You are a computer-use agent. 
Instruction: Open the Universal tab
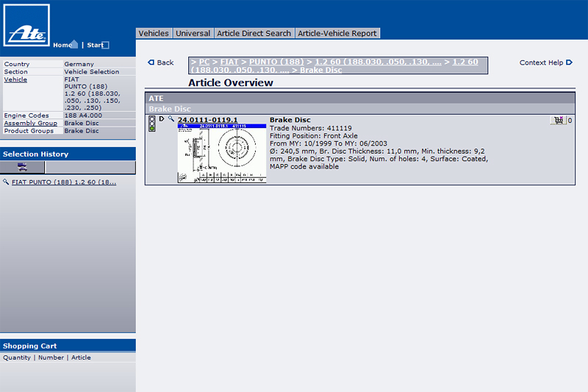[x=193, y=33]
